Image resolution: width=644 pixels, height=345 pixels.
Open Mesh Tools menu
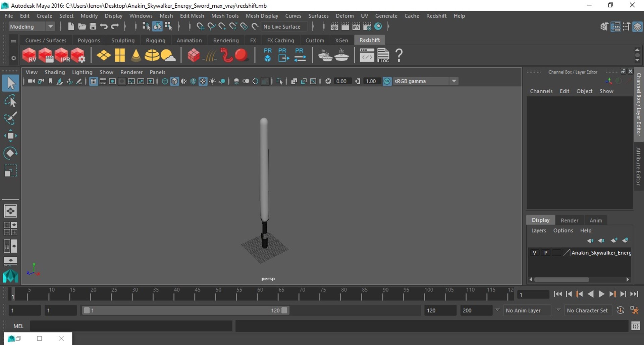point(225,16)
